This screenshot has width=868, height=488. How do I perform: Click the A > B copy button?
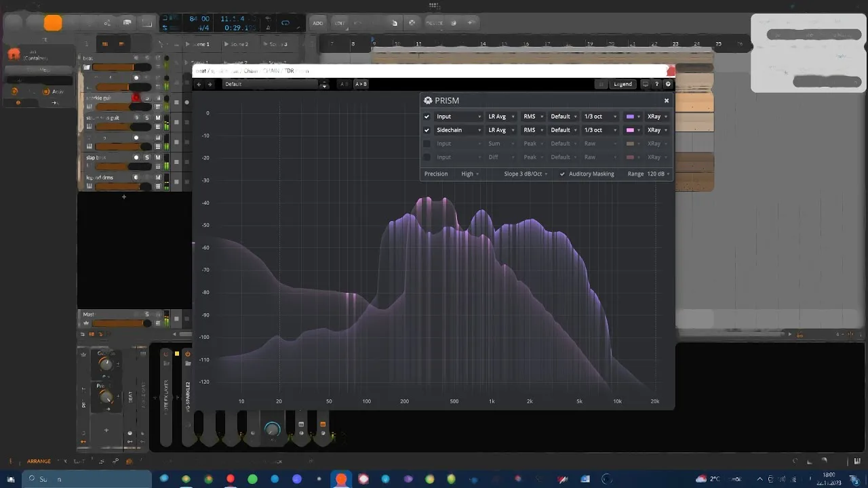point(361,84)
